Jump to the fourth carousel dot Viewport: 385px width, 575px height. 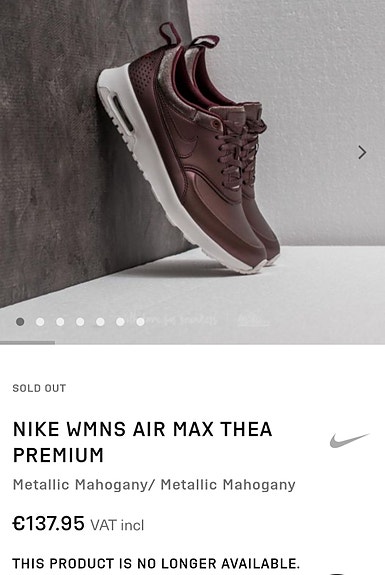80,322
